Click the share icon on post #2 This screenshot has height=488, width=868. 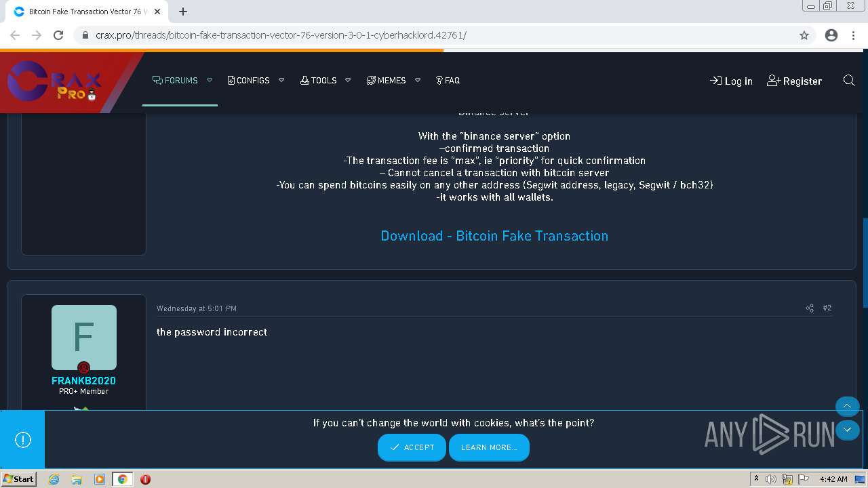pyautogui.click(x=810, y=308)
